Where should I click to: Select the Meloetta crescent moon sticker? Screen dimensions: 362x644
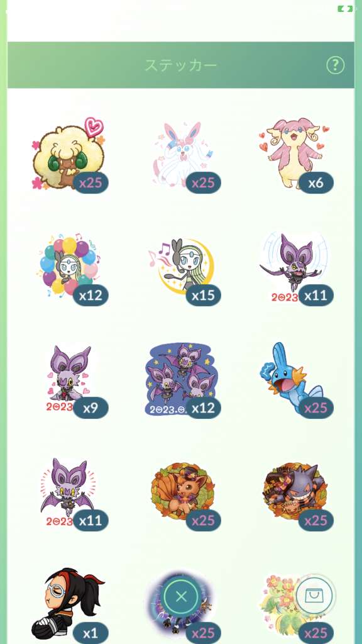(181, 266)
